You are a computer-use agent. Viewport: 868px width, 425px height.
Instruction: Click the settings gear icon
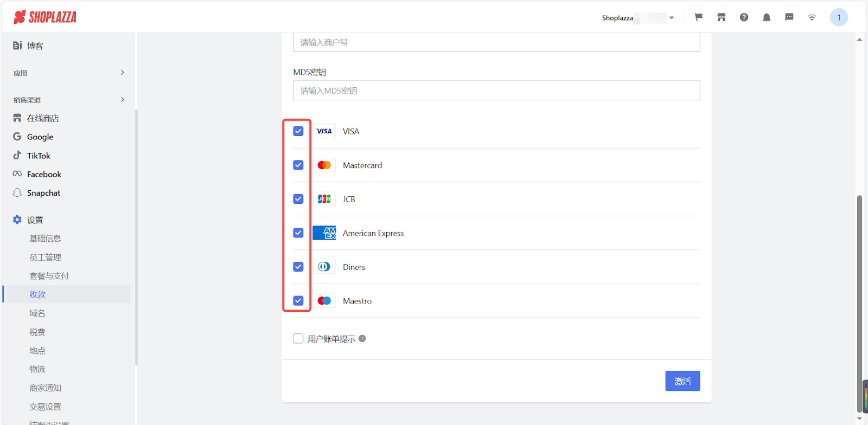click(x=17, y=220)
